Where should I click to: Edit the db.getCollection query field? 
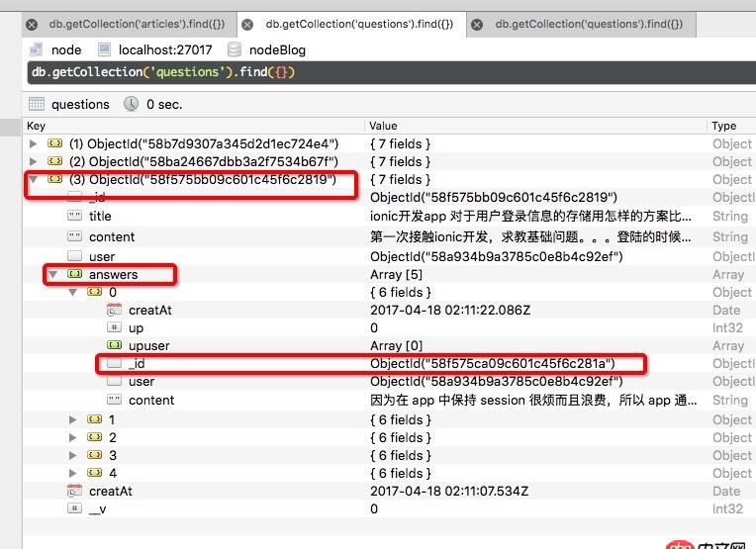(x=392, y=72)
